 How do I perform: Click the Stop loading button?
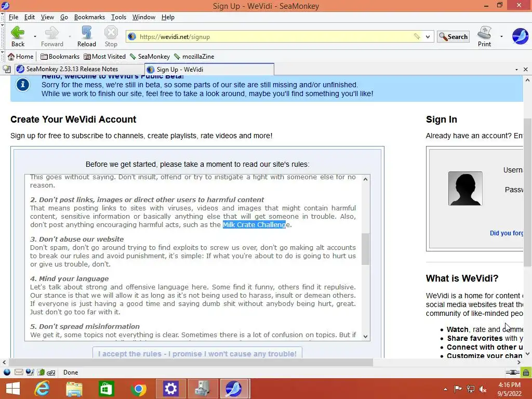(x=111, y=36)
